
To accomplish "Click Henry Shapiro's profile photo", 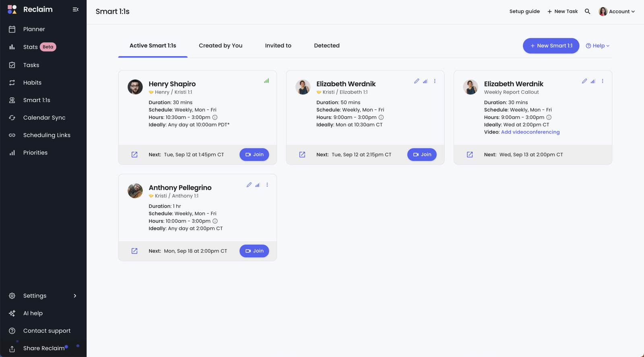I will pyautogui.click(x=135, y=87).
